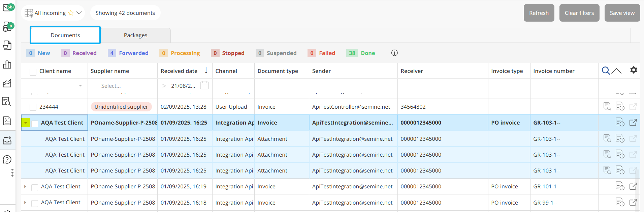This screenshot has height=212, width=644.
Task: Click the Unidentified supplier tag
Action: 121,107
